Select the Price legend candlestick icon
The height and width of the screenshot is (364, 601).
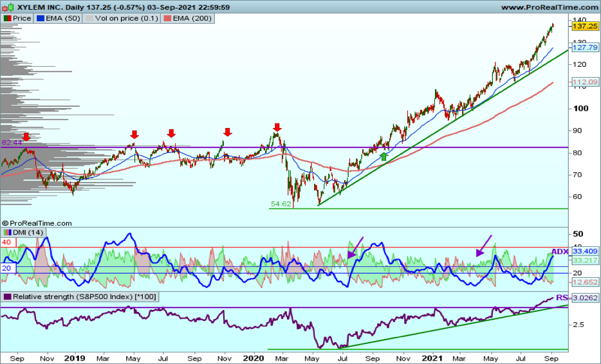(7, 19)
